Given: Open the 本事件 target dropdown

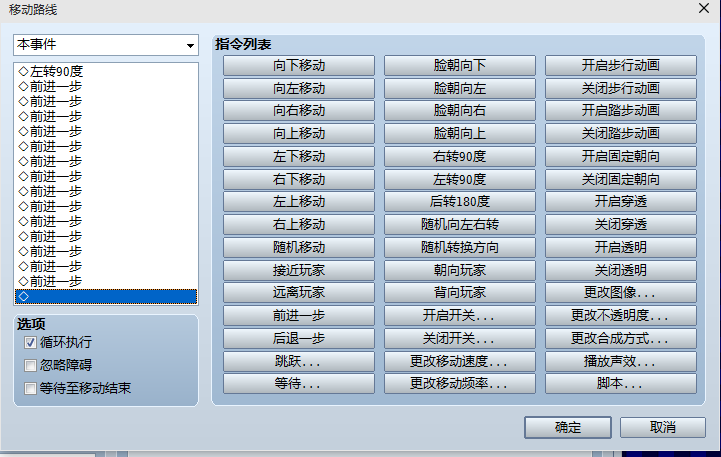Looking at the screenshot, I should point(106,45).
